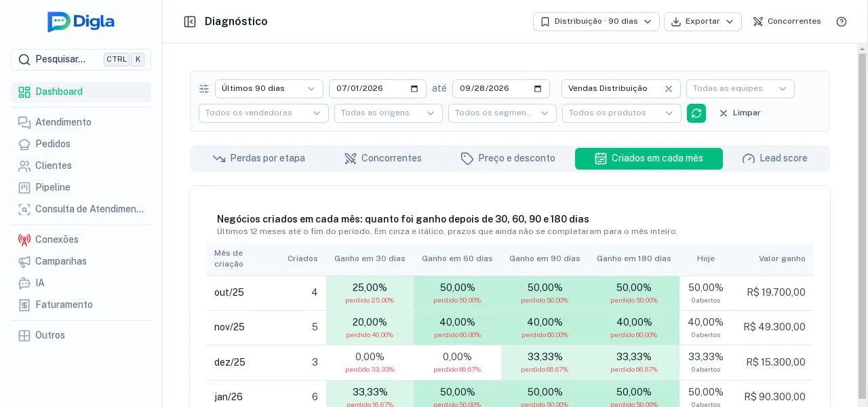This screenshot has width=868, height=407.
Task: Open Todos os produtos dropdown
Action: coord(622,113)
